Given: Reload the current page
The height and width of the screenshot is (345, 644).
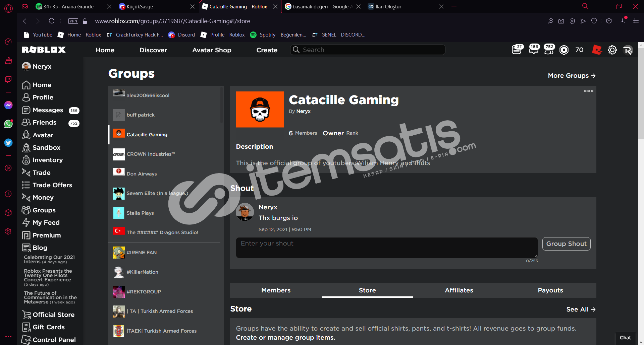Looking at the screenshot, I should 52,21.
